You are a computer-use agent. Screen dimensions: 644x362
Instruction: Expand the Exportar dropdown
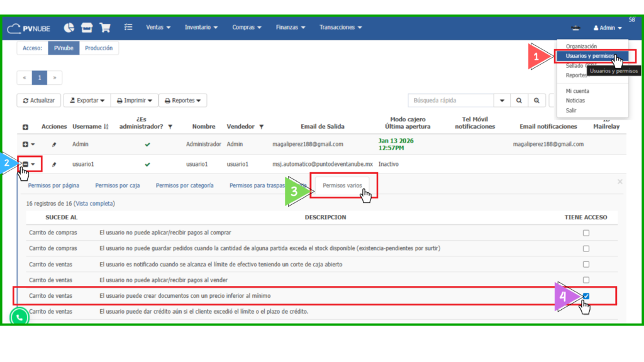pyautogui.click(x=86, y=101)
